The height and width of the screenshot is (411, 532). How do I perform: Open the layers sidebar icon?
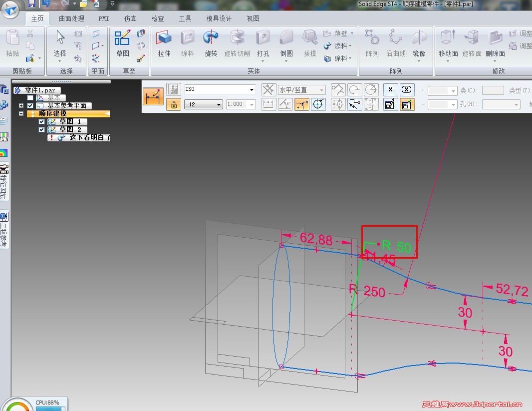click(4, 121)
